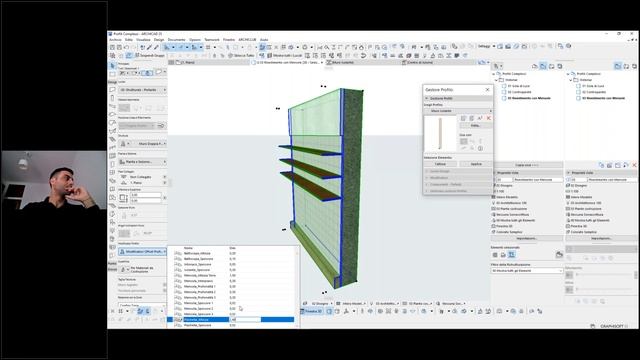The width and height of the screenshot is (640, 360).
Task: Open the Design menu
Action: pos(159,40)
